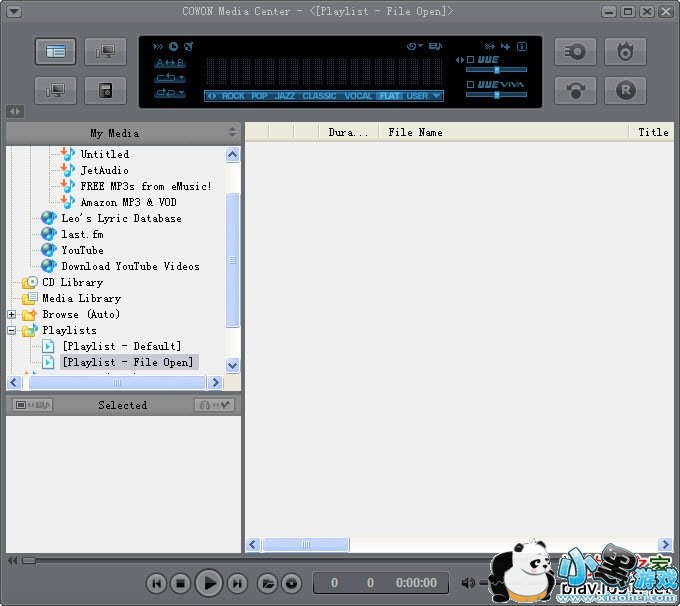Click the arrow-plus icon in display
This screenshot has height=606, width=680.
point(506,46)
